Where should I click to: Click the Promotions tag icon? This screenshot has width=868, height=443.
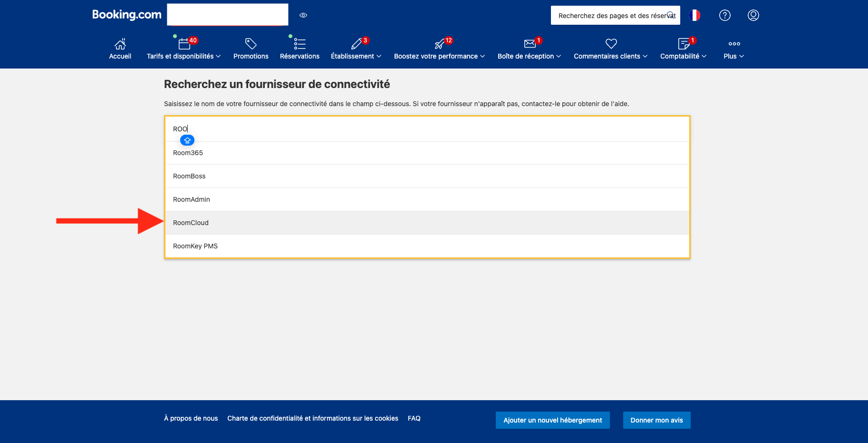251,44
